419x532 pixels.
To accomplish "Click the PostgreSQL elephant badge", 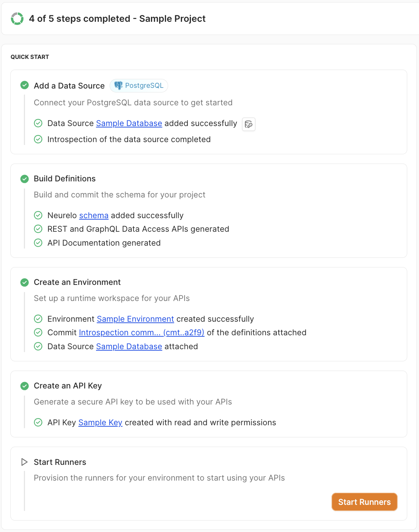I will (x=139, y=86).
